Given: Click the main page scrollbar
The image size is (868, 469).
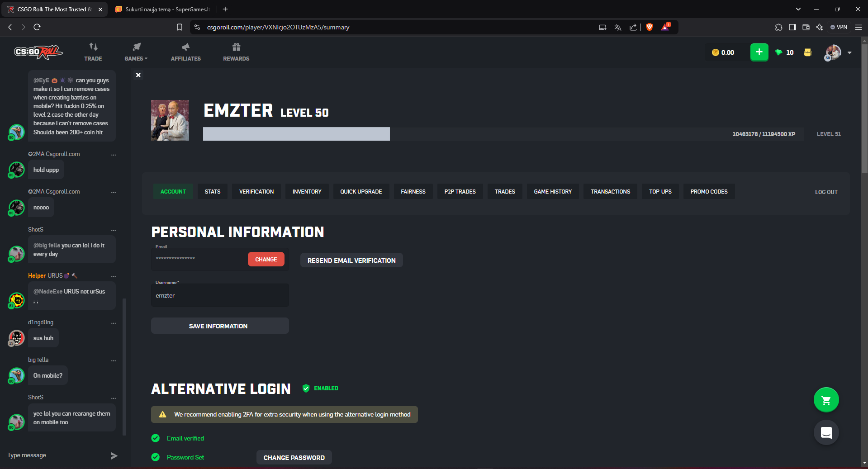Looking at the screenshot, I should (x=864, y=109).
